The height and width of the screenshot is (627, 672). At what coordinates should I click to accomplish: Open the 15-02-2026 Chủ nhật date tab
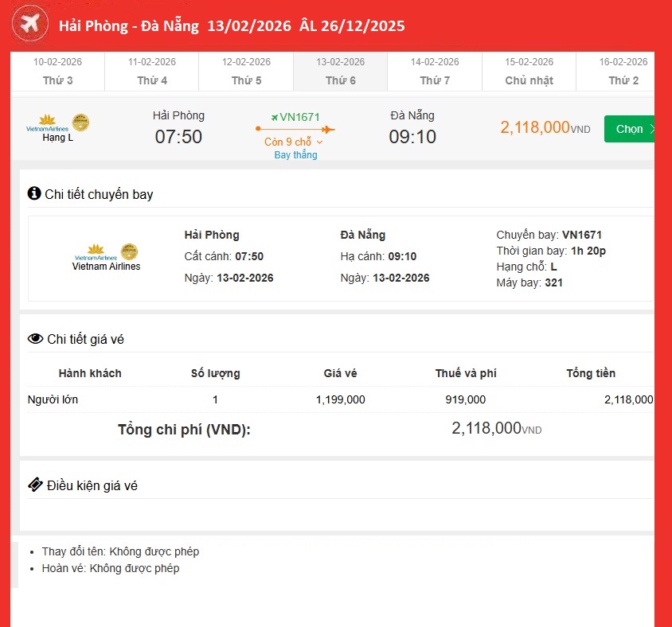[529, 72]
